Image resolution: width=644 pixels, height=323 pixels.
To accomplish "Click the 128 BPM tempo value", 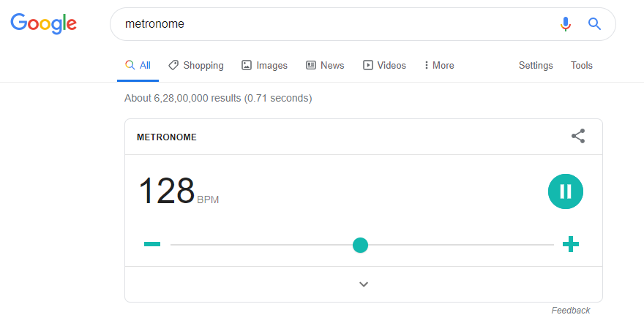I will click(x=167, y=191).
